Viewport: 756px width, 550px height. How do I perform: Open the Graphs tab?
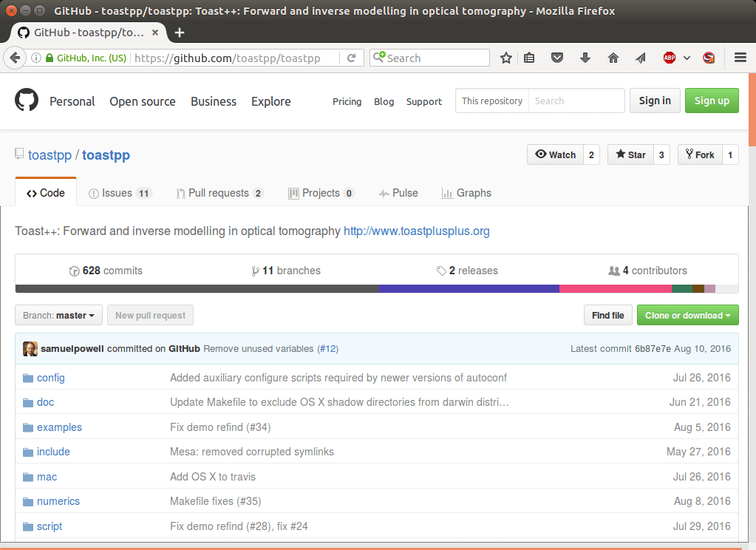point(466,193)
